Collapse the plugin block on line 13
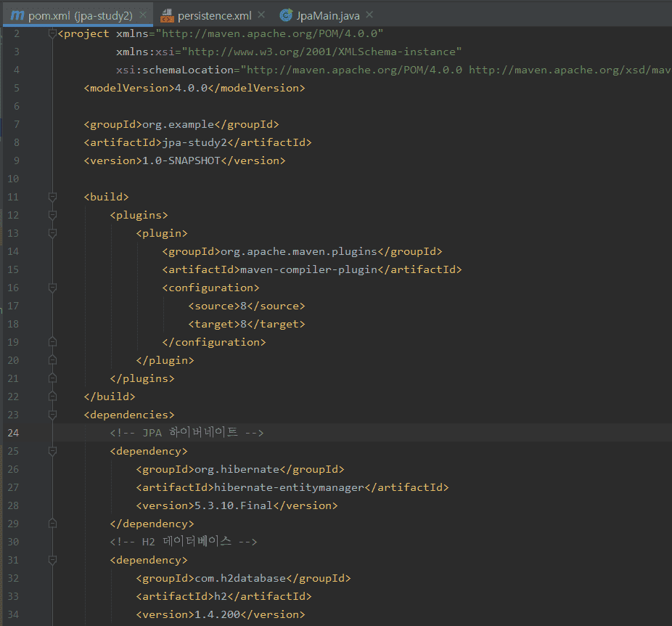This screenshot has width=672, height=626. 53,233
